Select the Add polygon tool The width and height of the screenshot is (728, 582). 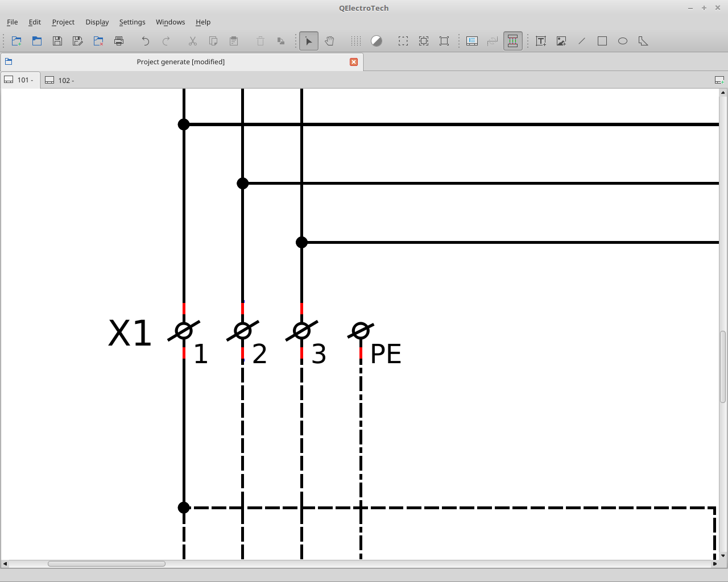tap(643, 41)
